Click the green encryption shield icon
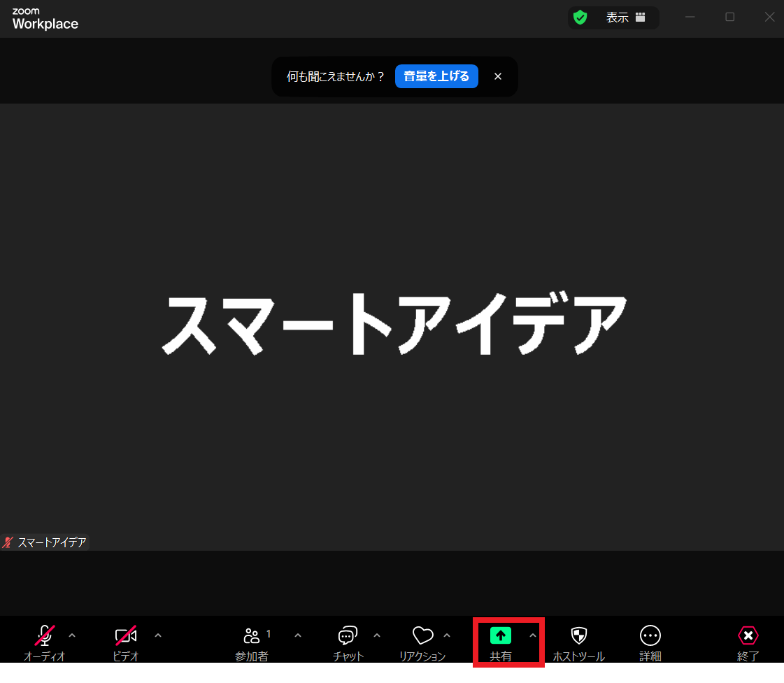The image size is (784, 683). pos(580,17)
